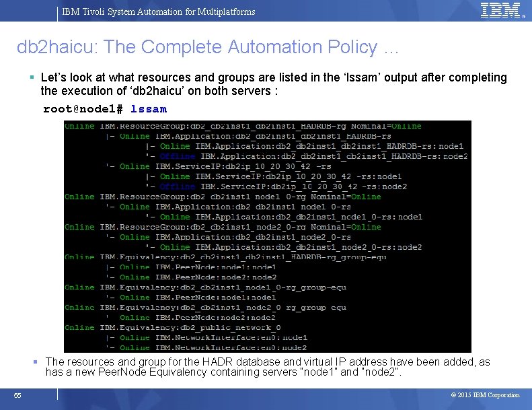This screenshot has height=410, width=532.
Task: Select the IBM.Application node1_0-rs:node1 line
Action: click(284, 217)
